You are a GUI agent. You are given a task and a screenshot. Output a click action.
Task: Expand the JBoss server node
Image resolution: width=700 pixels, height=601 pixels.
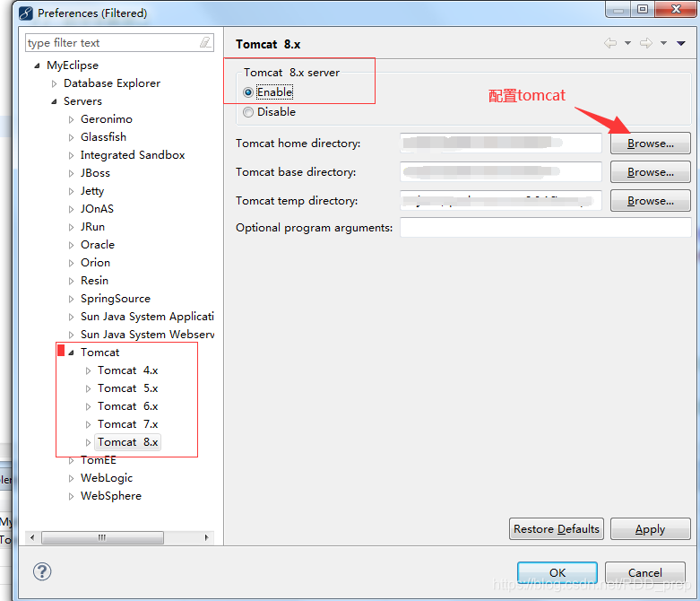71,173
